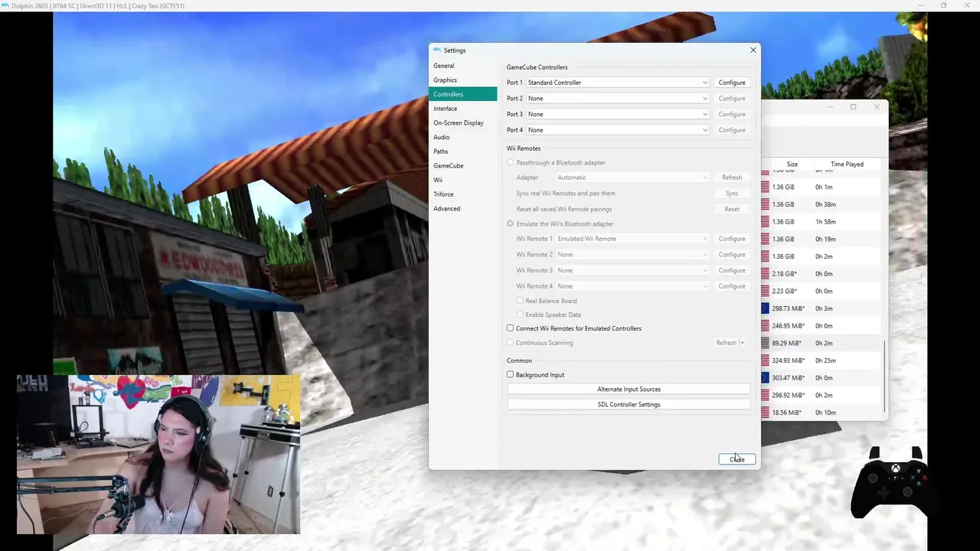The height and width of the screenshot is (551, 980).
Task: Go to On-Screen Display settings
Action: pyautogui.click(x=462, y=122)
